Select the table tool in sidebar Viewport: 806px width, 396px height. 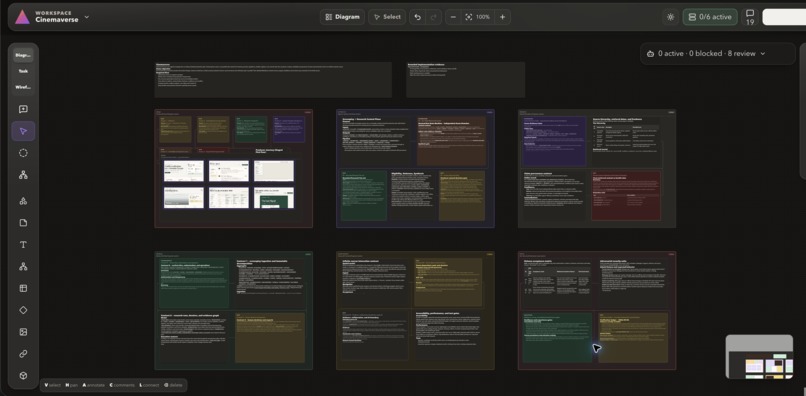(x=23, y=288)
